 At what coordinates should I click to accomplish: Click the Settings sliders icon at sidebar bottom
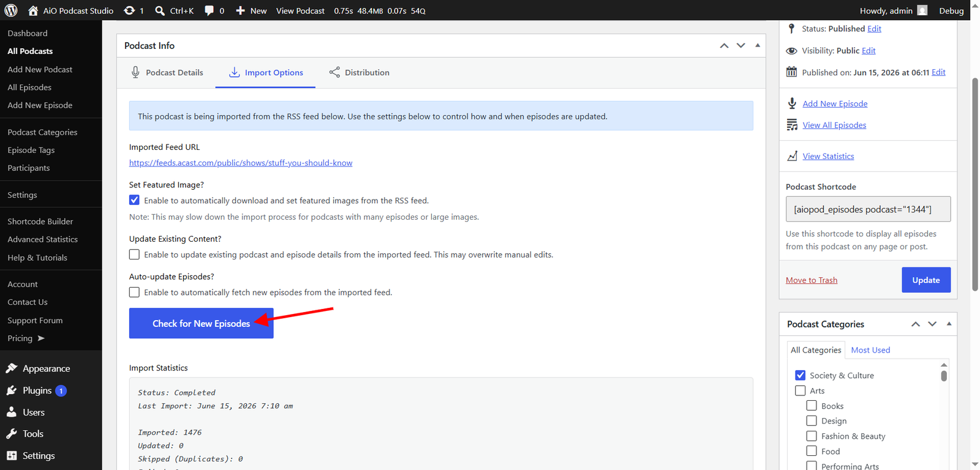pos(12,455)
